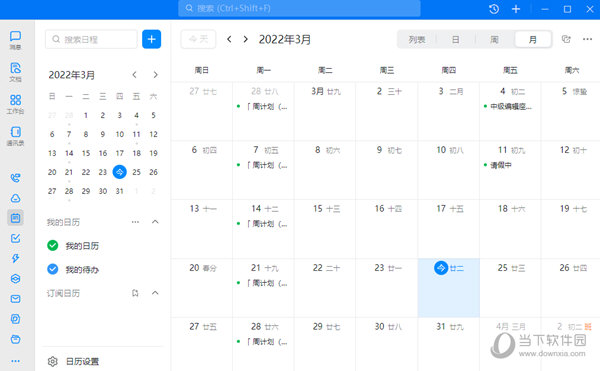
Task: Click the 今天 today button
Action: click(198, 39)
